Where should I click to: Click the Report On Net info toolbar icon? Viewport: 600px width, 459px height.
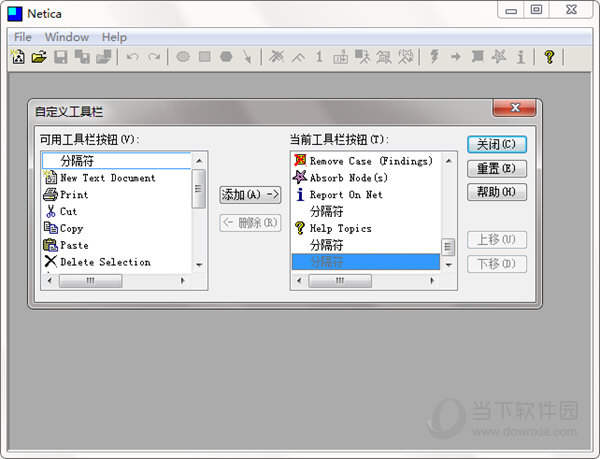point(520,57)
